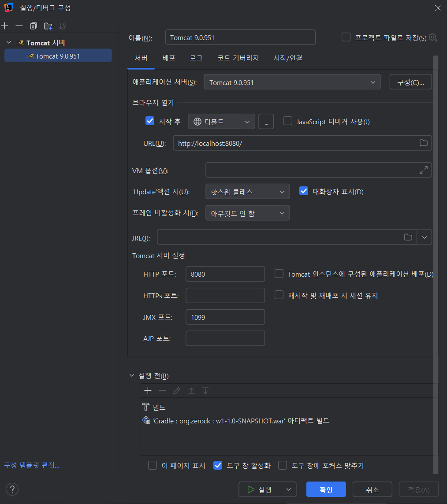This screenshot has width=447, height=504.
Task: Open 구성 템플릿 편집... link
Action: pyautogui.click(x=32, y=465)
